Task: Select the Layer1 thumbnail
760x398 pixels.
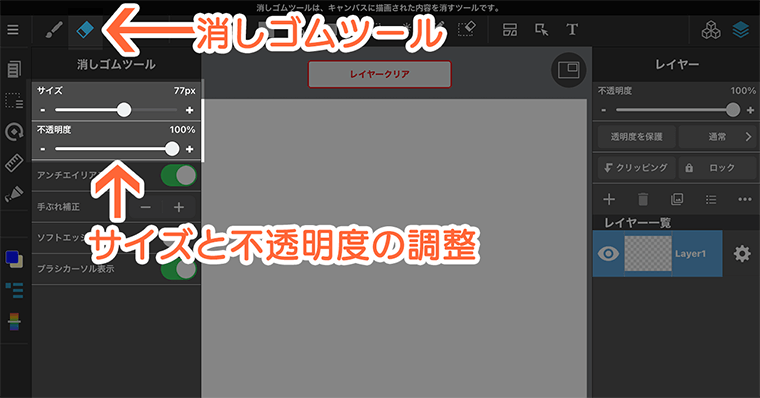Action: [x=648, y=254]
